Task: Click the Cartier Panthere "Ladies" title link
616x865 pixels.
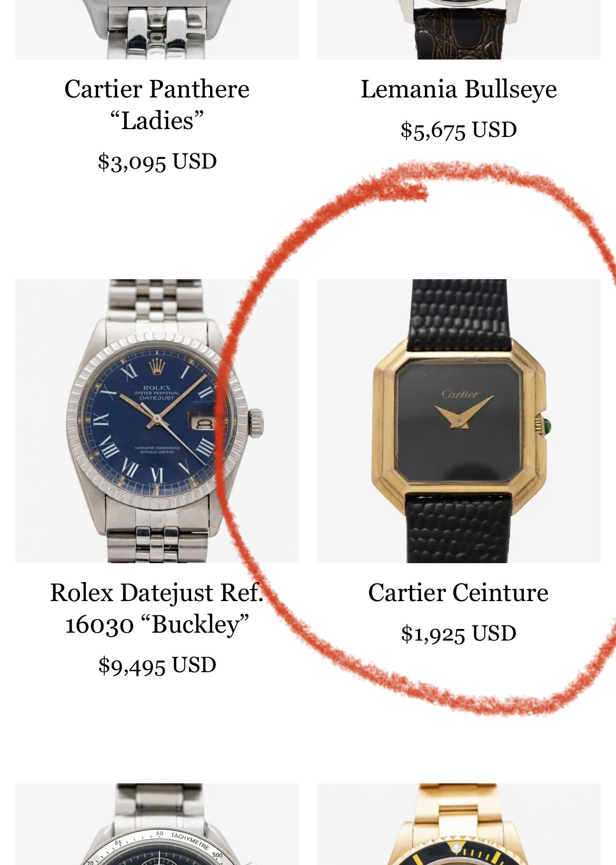Action: 157,104
